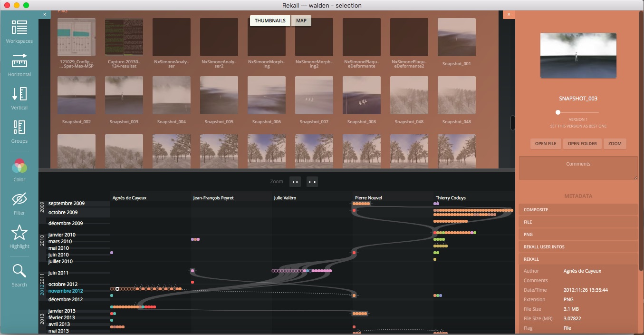
Task: Click Pierre Nouvel's red dot in octobre 2009
Action: click(x=354, y=210)
